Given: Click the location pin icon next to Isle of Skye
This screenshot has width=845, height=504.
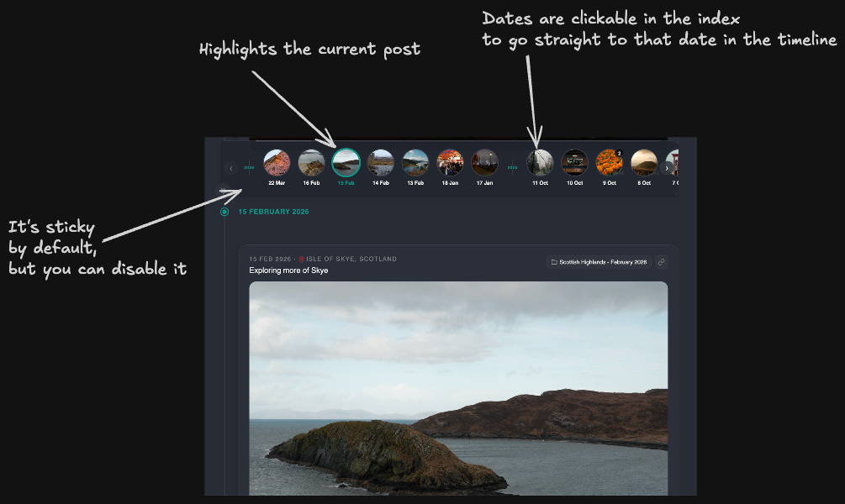Looking at the screenshot, I should (302, 260).
